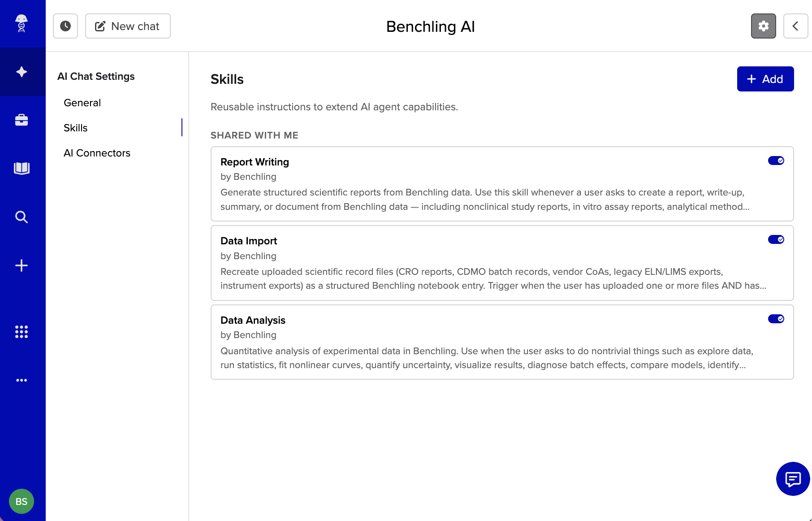Click the Benchling logo icon
Screen dimensions: 812x521
tap(22, 23)
